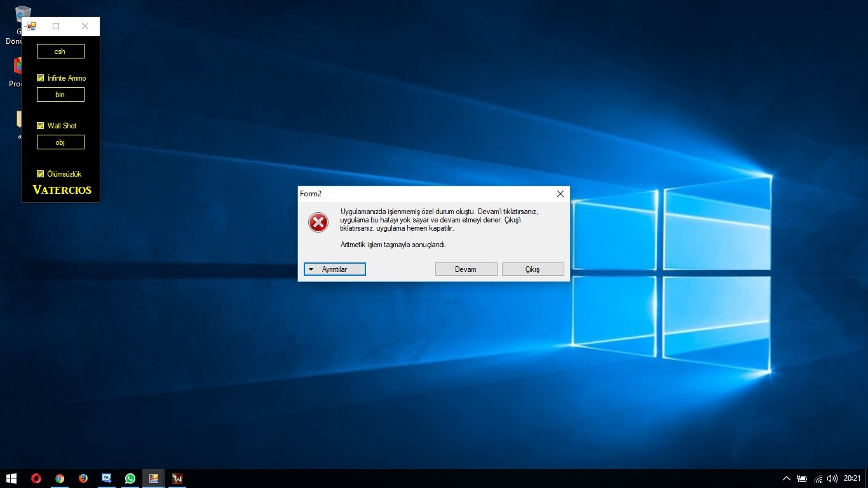Maximize the small trainer window
Image resolution: width=868 pixels, height=488 pixels.
point(56,26)
